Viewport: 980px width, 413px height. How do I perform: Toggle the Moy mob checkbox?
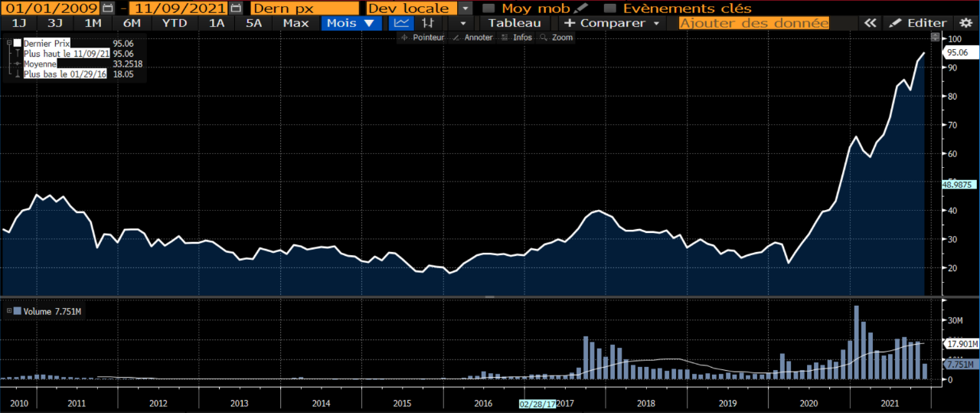pyautogui.click(x=488, y=8)
